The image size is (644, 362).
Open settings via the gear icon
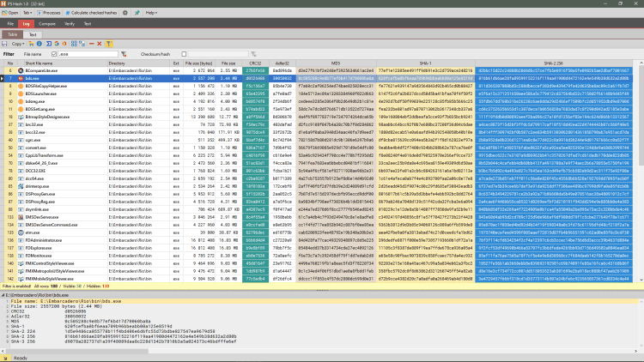click(x=125, y=13)
